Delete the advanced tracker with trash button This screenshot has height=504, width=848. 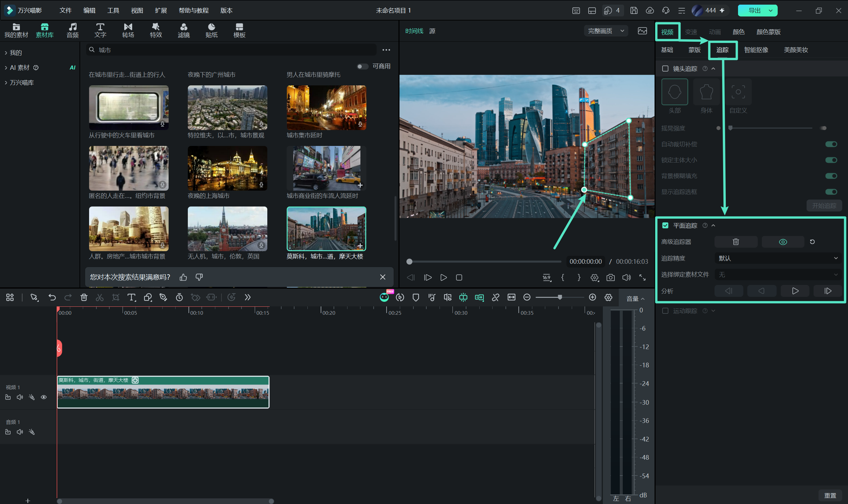736,242
